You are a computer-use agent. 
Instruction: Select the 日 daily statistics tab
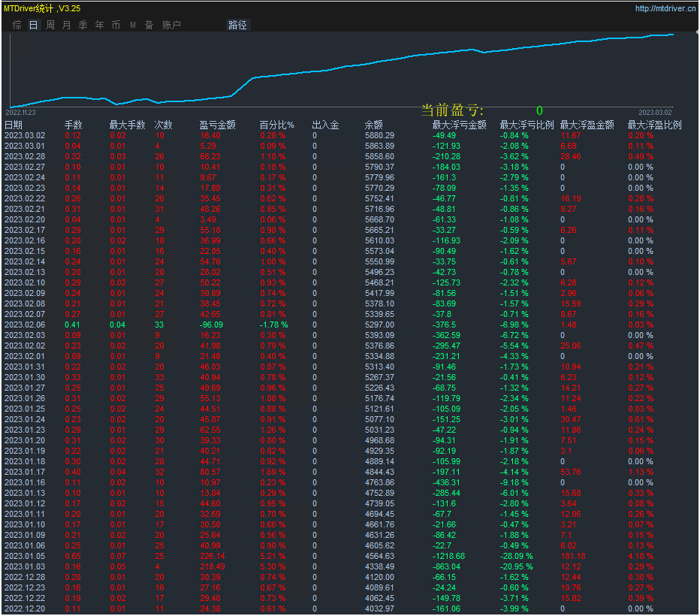click(x=33, y=25)
